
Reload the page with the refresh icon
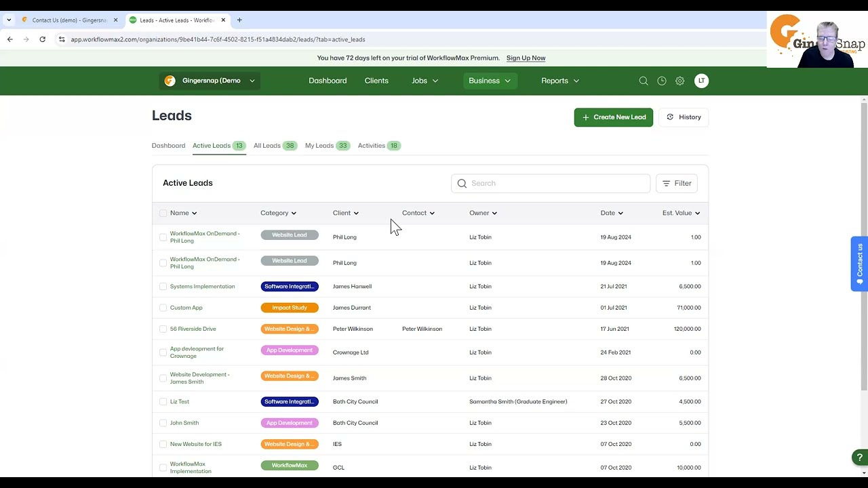point(42,39)
